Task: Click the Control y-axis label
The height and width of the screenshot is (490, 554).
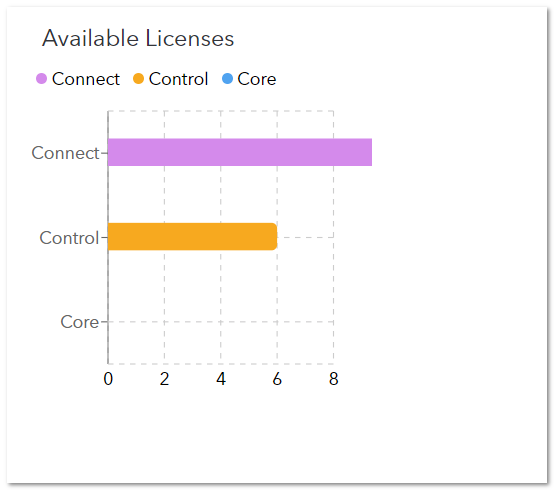Action: pyautogui.click(x=69, y=238)
